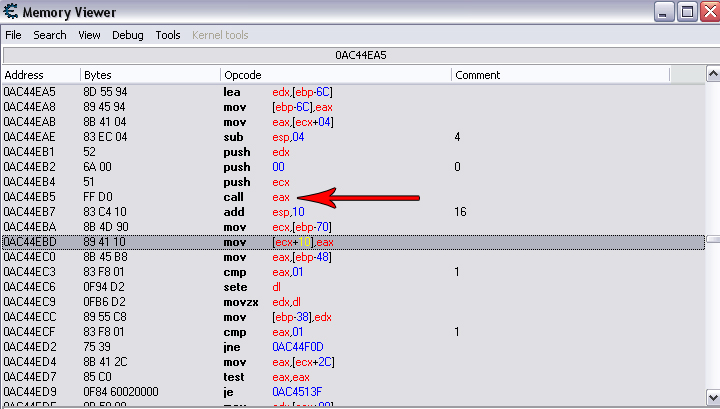Screen dimensions: 720x409
Task: Minimize the Memory Viewer window
Action: coord(663,12)
